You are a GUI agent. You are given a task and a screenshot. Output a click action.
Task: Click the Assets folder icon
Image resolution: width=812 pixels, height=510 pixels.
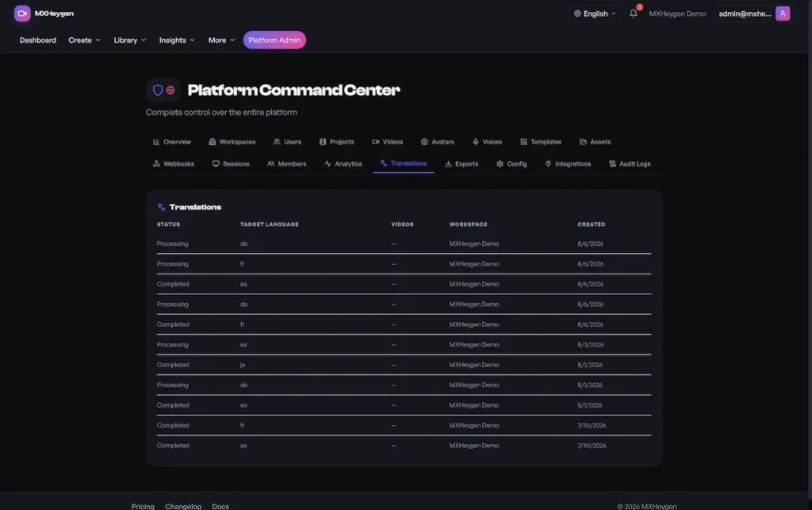(x=583, y=142)
